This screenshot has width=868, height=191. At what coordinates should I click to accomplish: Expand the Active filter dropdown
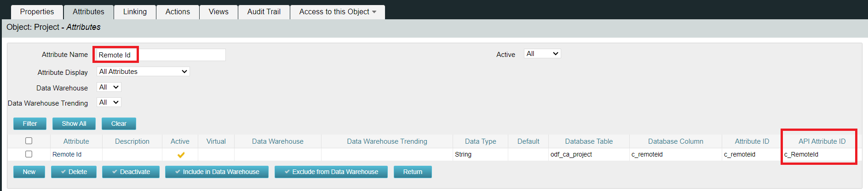542,54
